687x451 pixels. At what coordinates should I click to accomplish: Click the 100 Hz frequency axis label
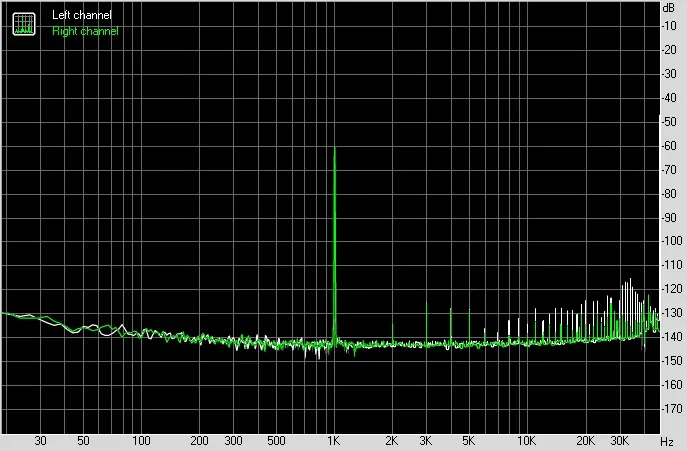pos(141,440)
